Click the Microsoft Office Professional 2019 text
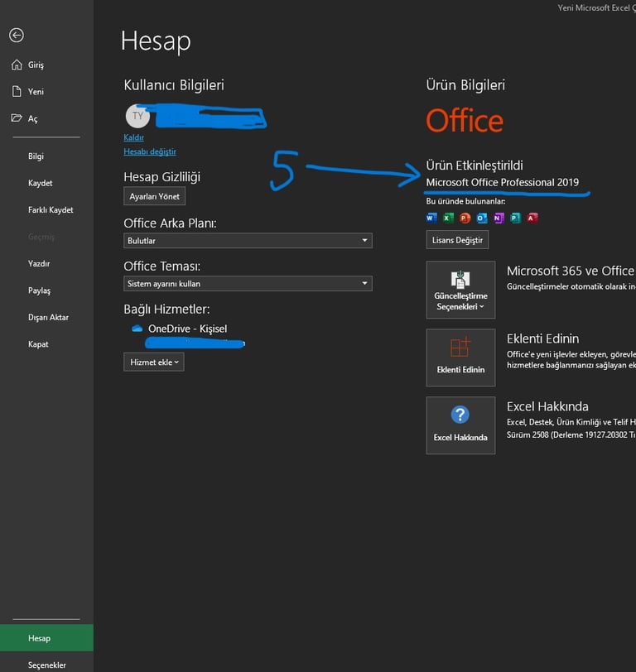 point(502,183)
